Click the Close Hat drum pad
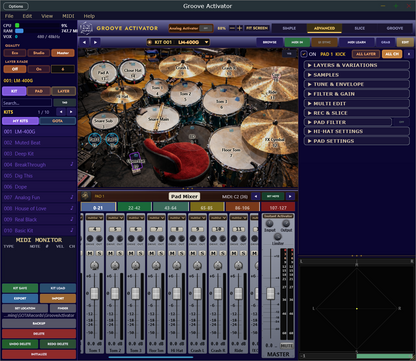 coord(132,70)
